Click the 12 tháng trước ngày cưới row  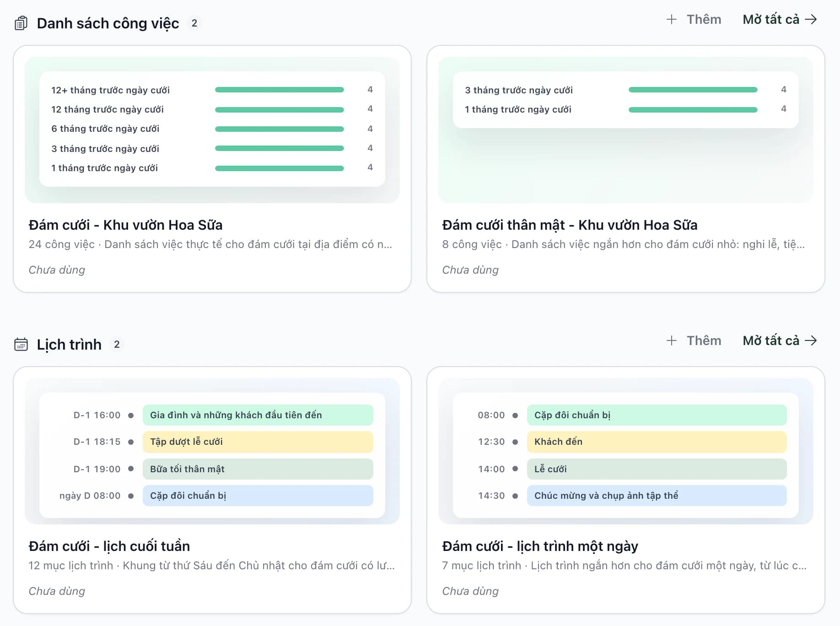pyautogui.click(x=212, y=109)
